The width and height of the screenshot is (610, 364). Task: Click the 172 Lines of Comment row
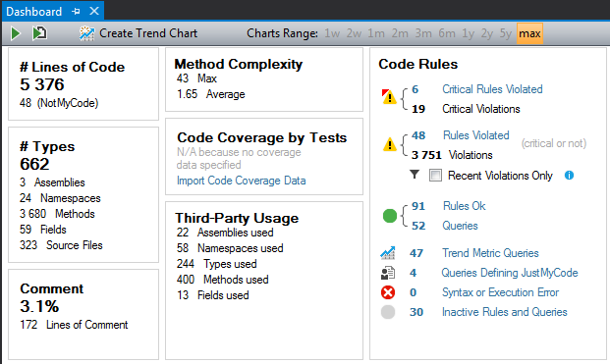74,325
